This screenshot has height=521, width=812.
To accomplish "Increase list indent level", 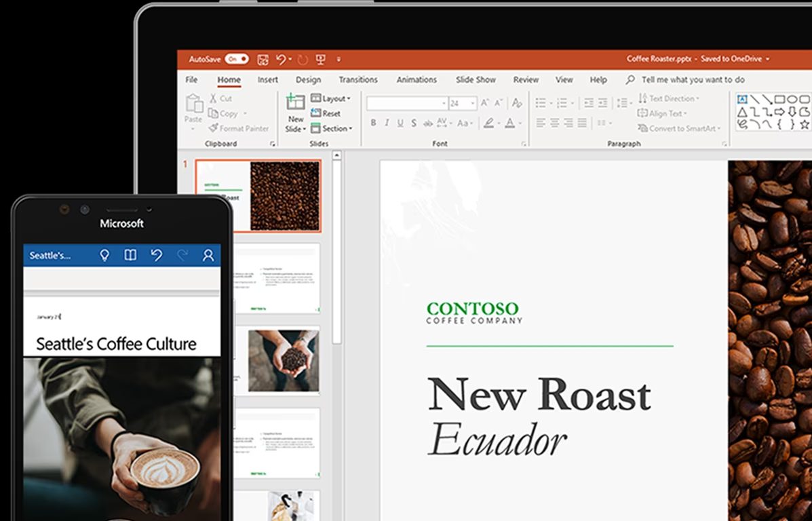I will click(603, 103).
